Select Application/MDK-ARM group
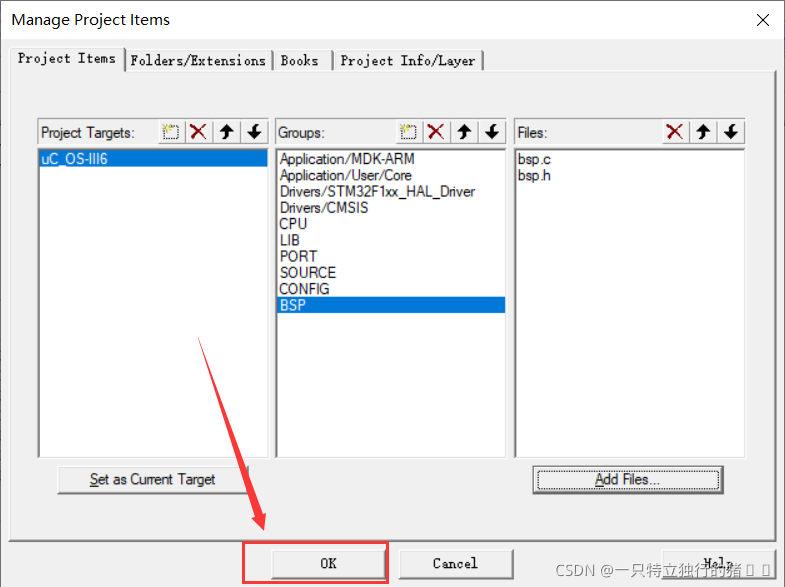Viewport: 785px width, 587px height. click(x=390, y=159)
